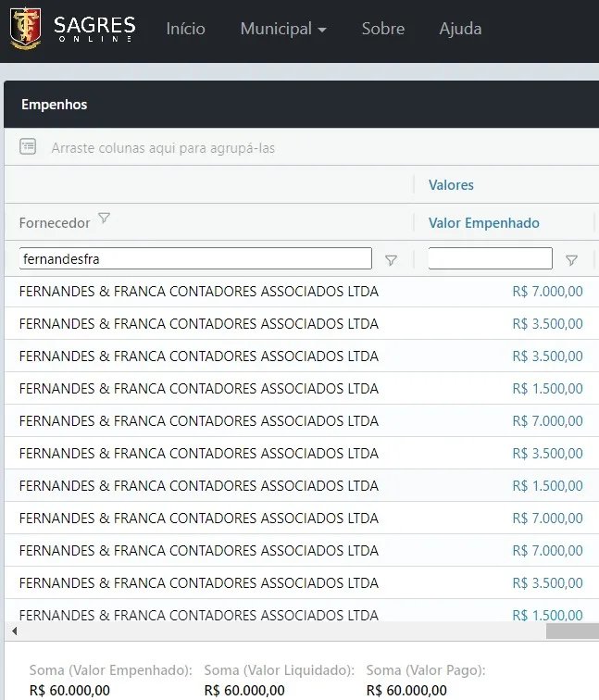The image size is (599, 700).
Task: Click the group panel icon beside 'Arraste colunas'
Action: [x=28, y=146]
